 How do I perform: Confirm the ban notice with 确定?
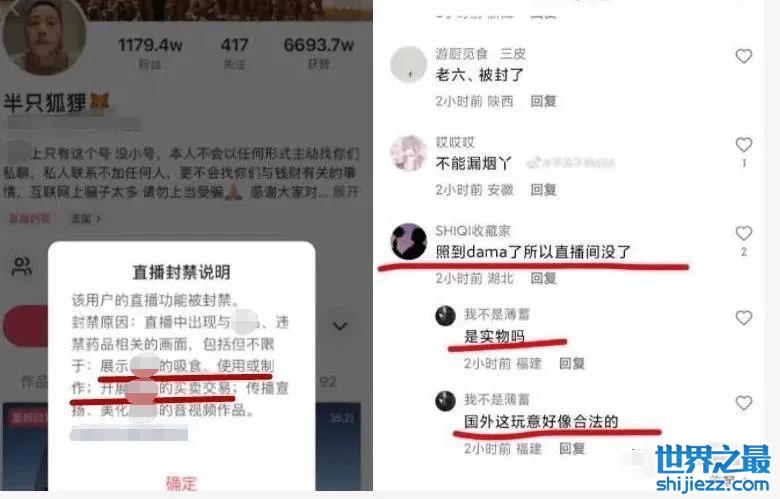pos(181,483)
